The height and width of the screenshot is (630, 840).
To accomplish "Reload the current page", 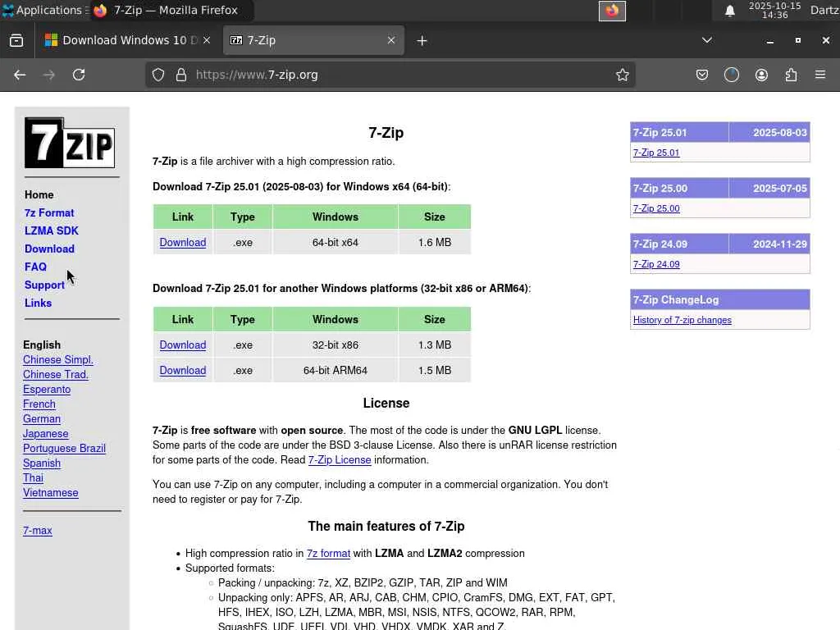I will (x=79, y=75).
